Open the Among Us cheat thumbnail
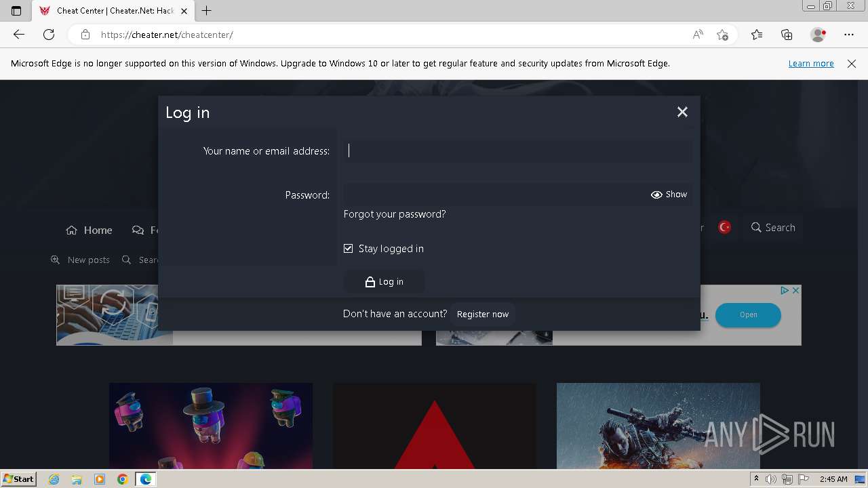Viewport: 868px width, 488px height. [x=211, y=426]
